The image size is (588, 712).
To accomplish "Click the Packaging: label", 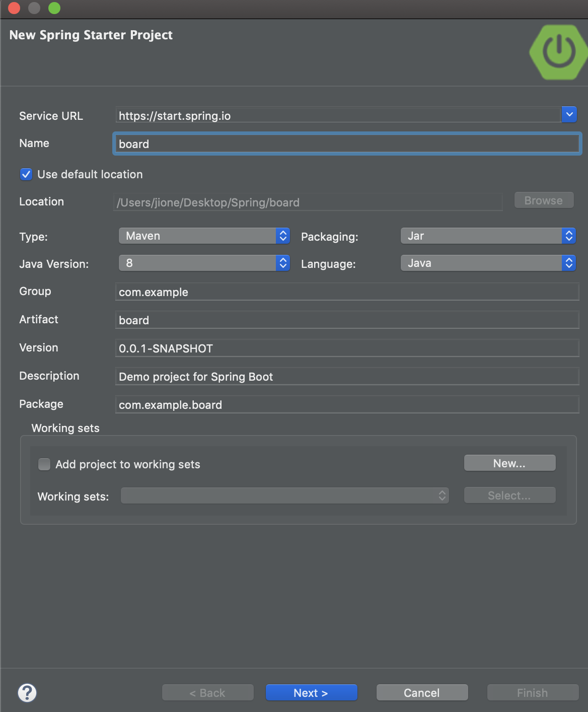I will [x=330, y=237].
